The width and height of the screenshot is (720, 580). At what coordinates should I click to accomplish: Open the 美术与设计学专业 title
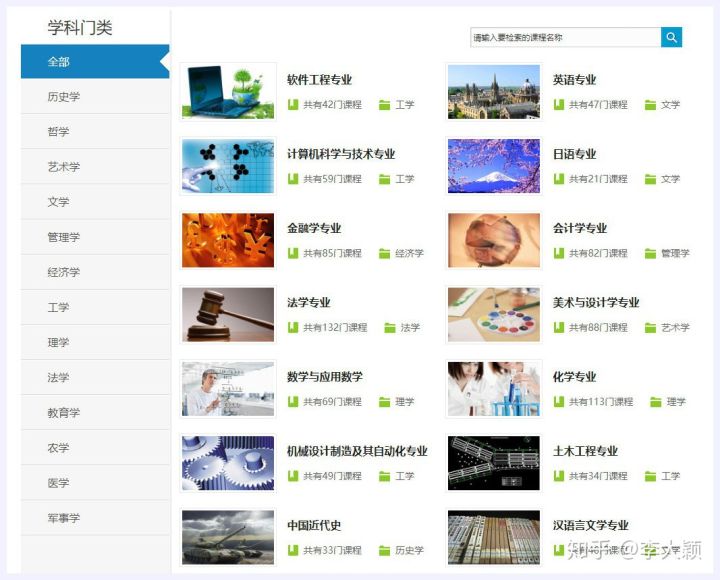tap(596, 303)
